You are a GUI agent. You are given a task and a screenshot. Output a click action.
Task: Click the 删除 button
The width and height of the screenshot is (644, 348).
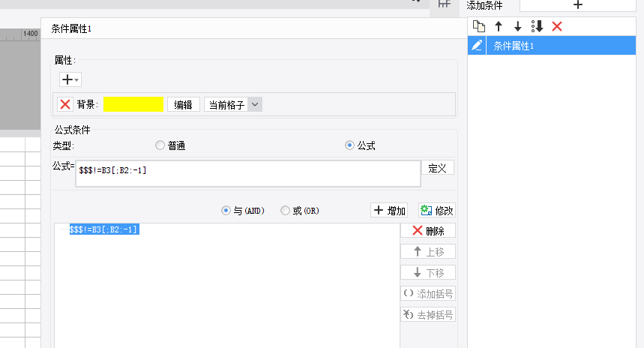point(428,231)
